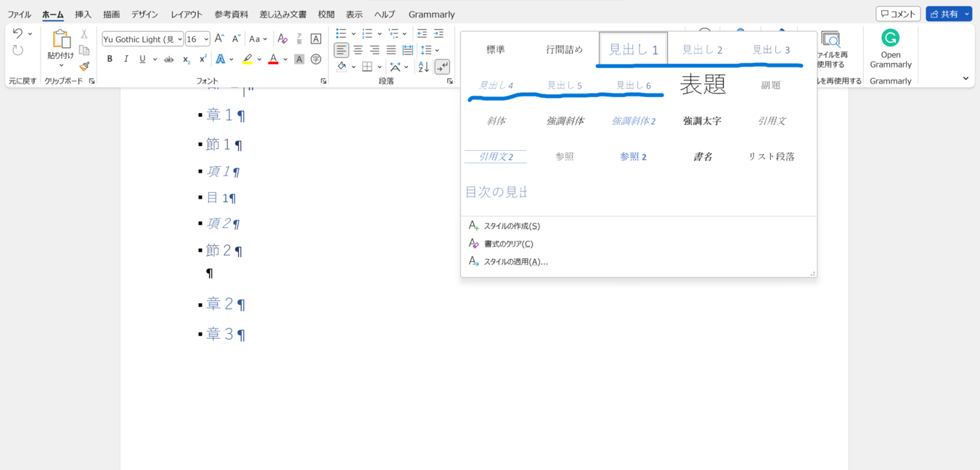Click the Text Effects glowing A icon

coord(220,59)
